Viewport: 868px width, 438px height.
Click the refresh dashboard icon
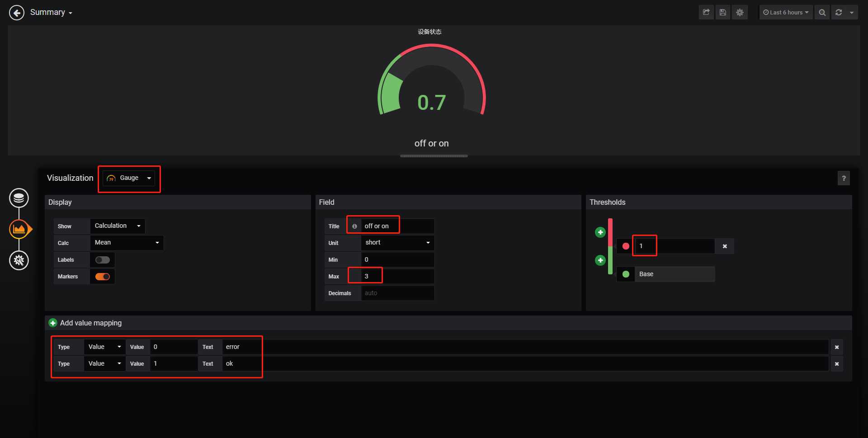[839, 13]
